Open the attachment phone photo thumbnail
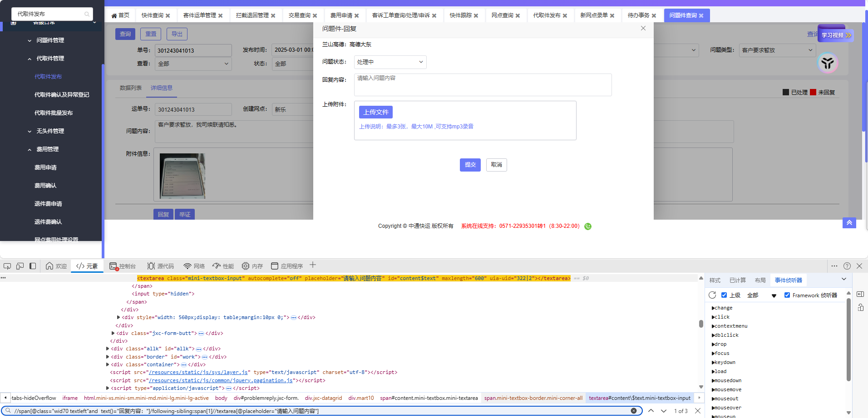The image size is (868, 418). (x=182, y=176)
